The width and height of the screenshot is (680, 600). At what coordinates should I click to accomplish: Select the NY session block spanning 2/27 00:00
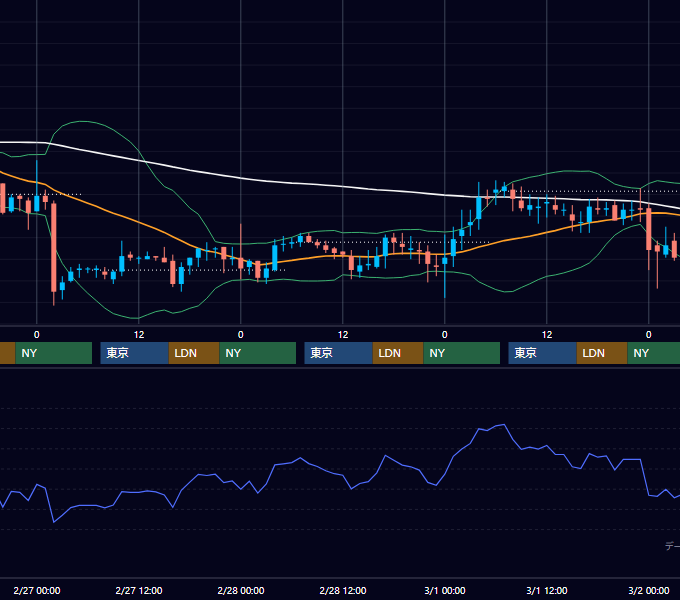click(x=54, y=353)
